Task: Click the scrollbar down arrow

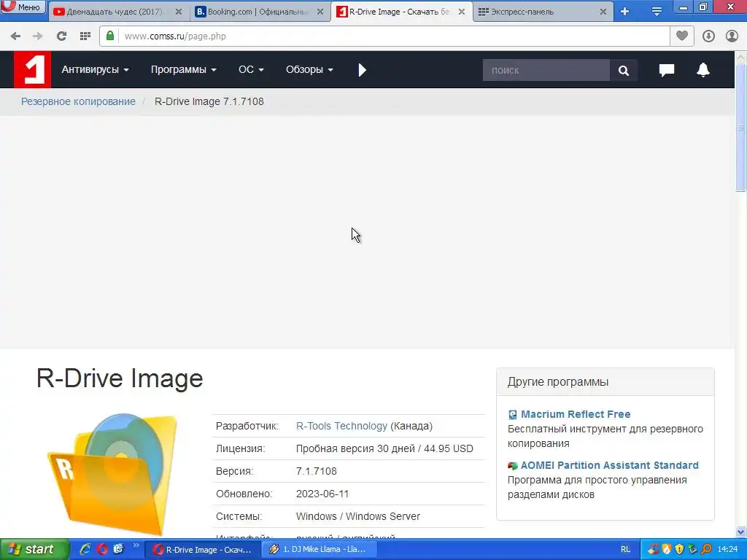Action: coord(740,532)
